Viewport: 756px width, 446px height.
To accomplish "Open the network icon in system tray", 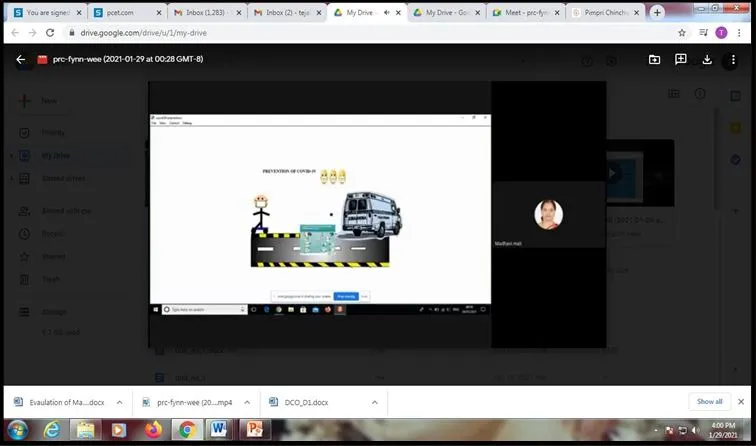I will [x=682, y=430].
